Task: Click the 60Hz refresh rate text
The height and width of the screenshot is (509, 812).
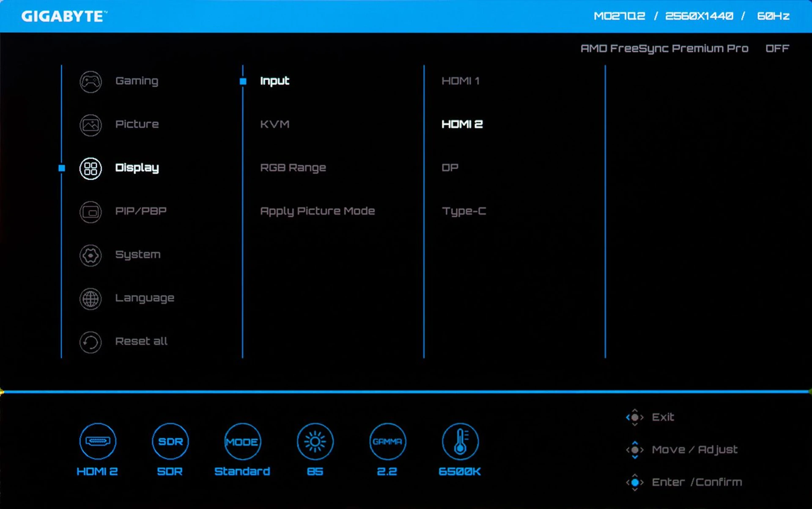Action: pos(773,16)
